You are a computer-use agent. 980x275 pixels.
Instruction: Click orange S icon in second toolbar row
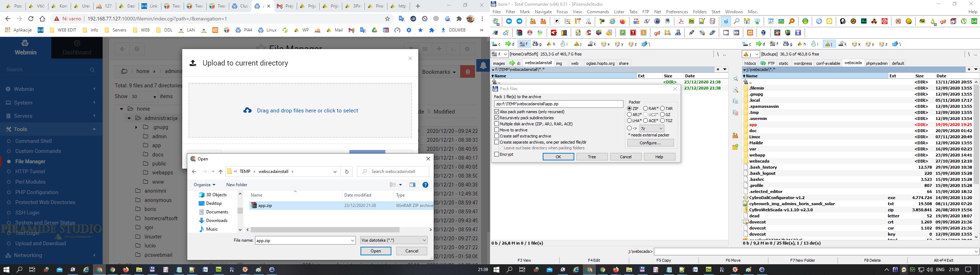coord(643,33)
